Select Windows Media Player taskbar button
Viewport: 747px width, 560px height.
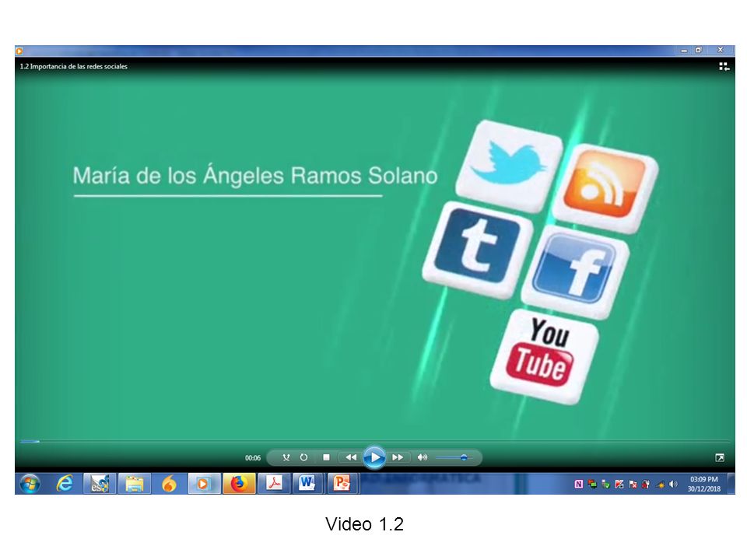point(204,484)
